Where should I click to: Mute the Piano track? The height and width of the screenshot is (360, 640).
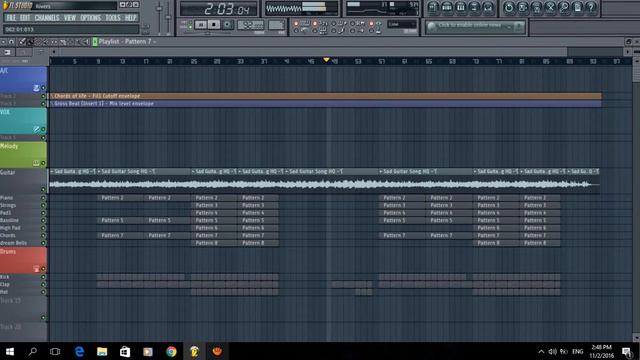43,198
